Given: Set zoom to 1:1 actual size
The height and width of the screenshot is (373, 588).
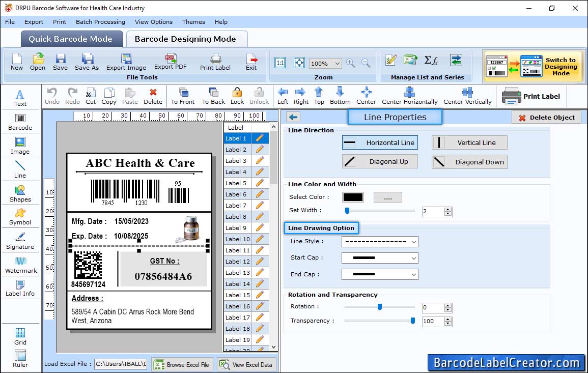Looking at the screenshot, I should pyautogui.click(x=280, y=63).
